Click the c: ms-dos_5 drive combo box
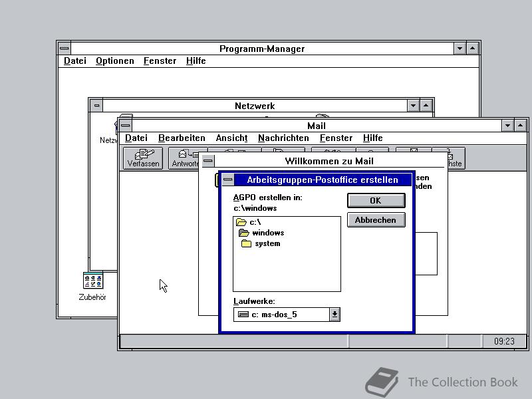Screen dimensions: 532x399 287,315
